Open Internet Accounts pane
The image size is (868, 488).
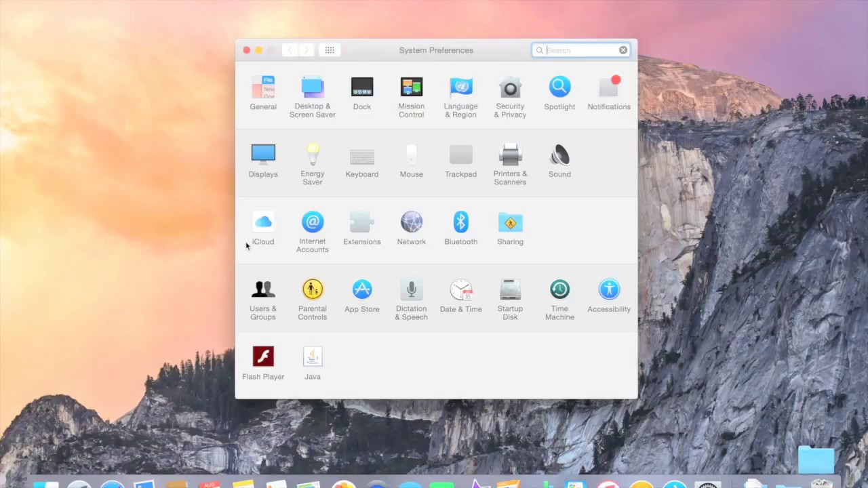(313, 232)
